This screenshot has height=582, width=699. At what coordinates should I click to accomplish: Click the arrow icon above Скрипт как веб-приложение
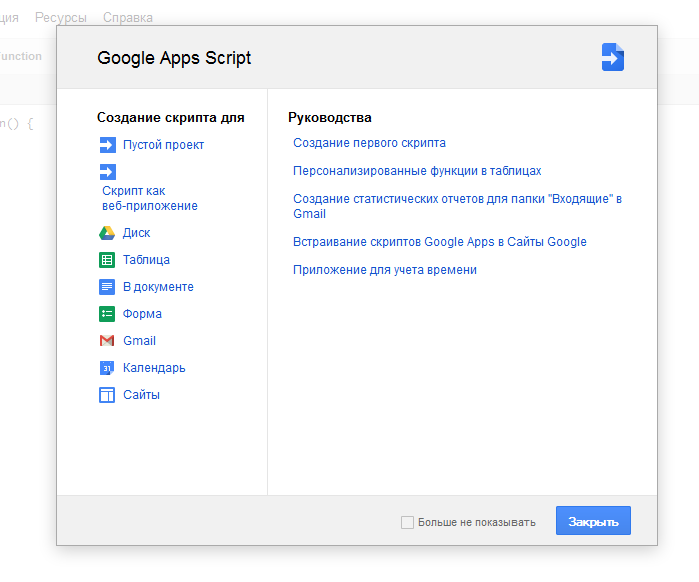coord(107,172)
